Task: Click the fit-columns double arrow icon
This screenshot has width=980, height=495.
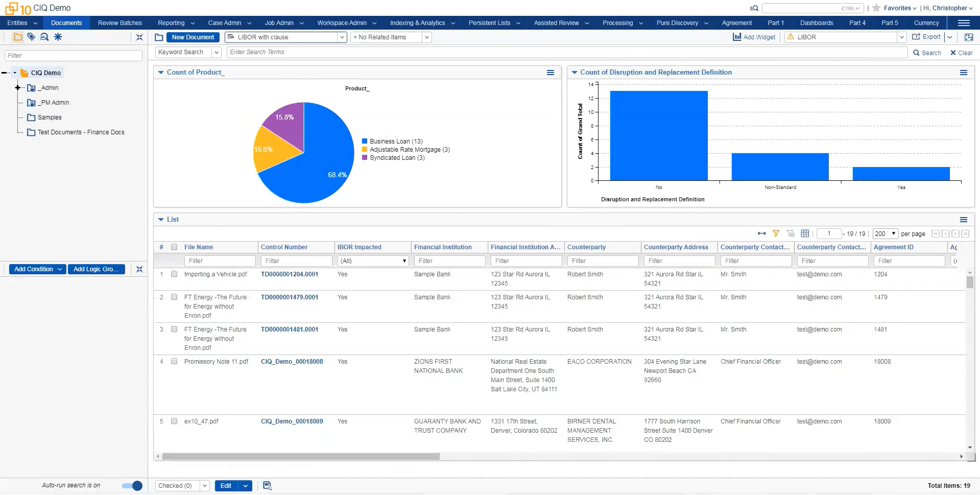Action: click(761, 233)
